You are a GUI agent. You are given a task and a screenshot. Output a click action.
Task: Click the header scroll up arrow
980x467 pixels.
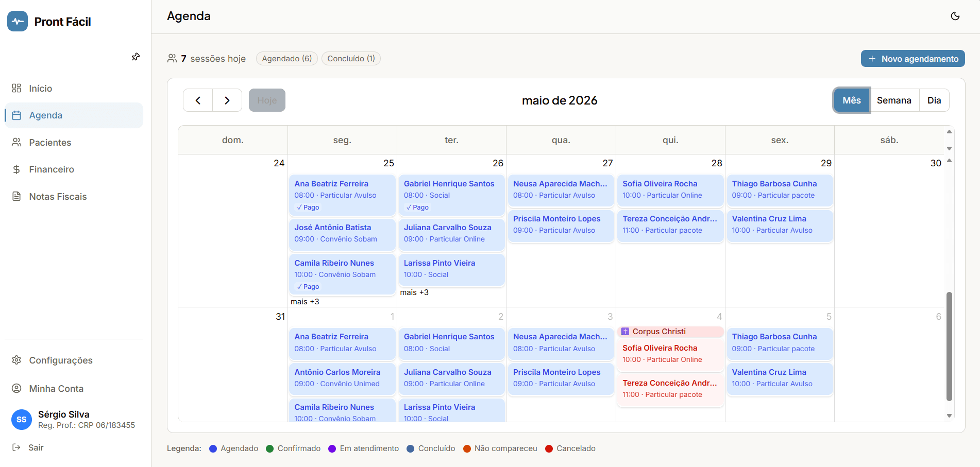[x=949, y=132]
